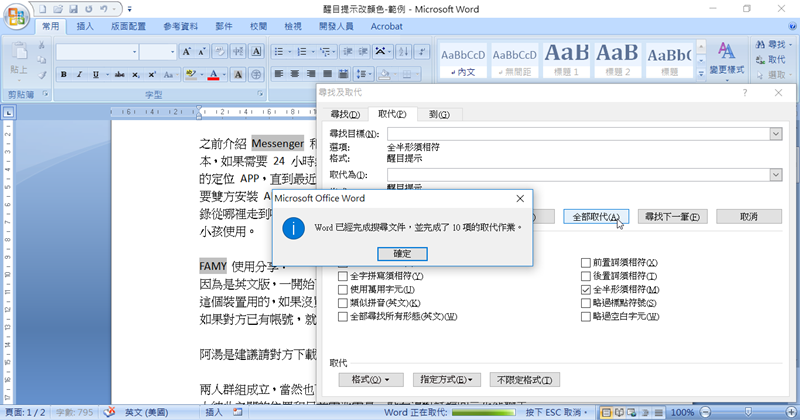The image size is (800, 420).
Task: Click the Sort A-Z icon
Action: pos(404,52)
